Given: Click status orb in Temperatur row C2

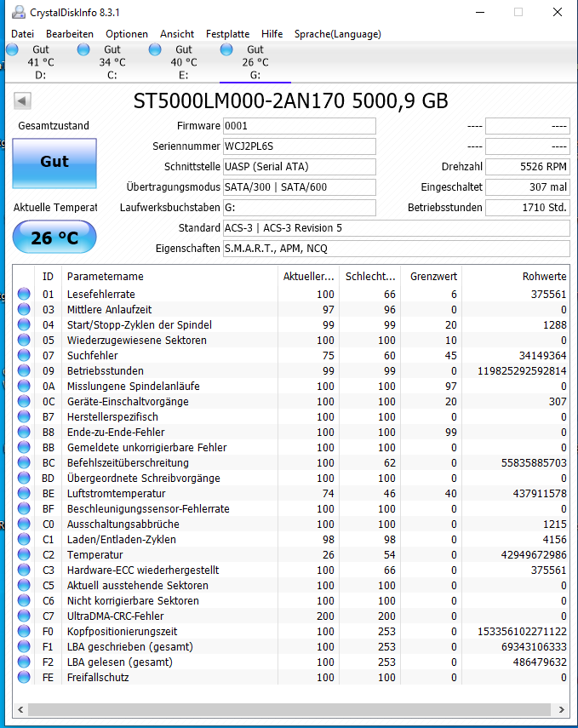Looking at the screenshot, I should click(24, 554).
